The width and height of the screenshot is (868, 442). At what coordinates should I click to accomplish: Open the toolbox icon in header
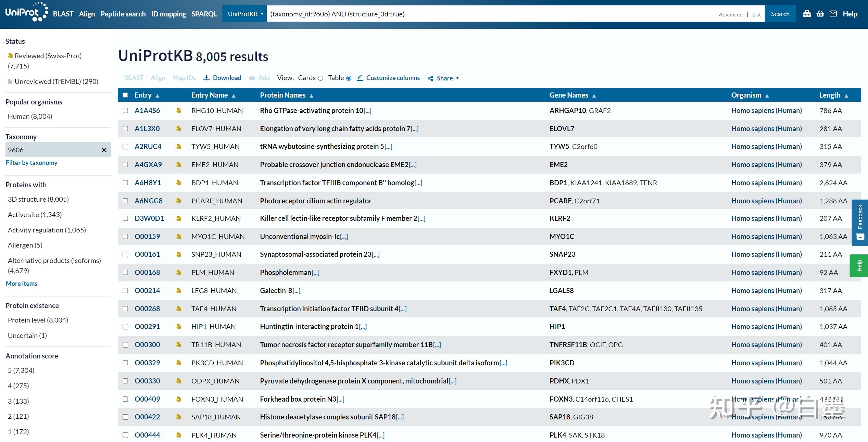click(807, 14)
